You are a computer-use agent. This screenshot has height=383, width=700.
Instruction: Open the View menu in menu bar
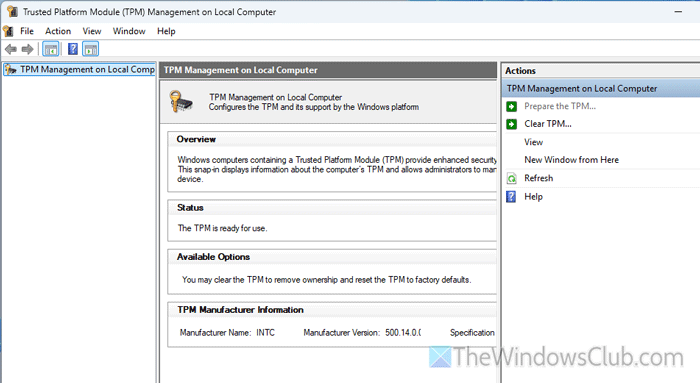coord(92,31)
